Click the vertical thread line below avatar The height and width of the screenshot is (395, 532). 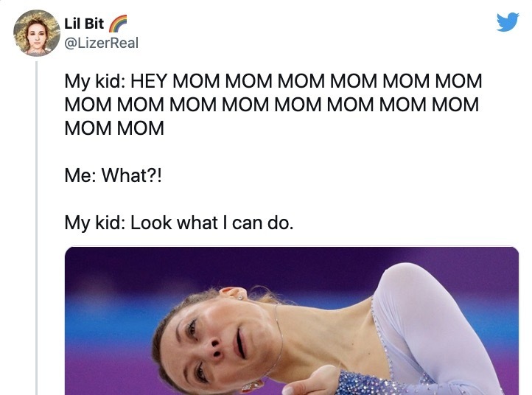point(37,228)
